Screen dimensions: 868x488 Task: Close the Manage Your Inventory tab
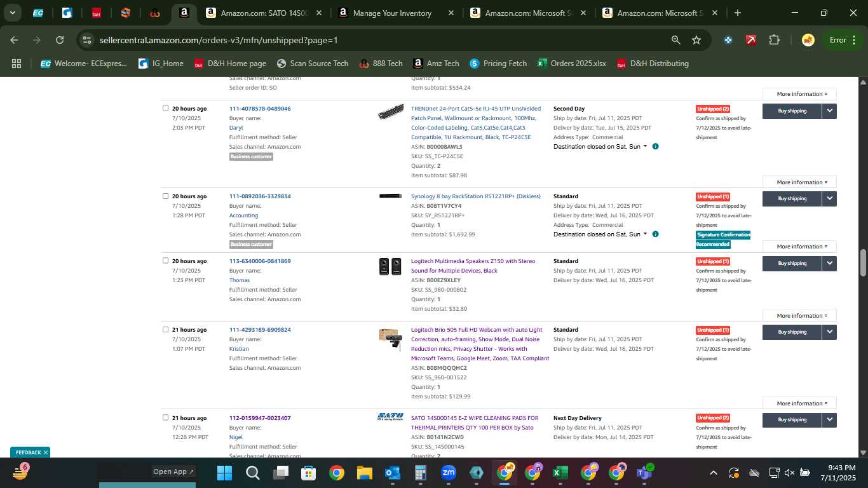451,13
